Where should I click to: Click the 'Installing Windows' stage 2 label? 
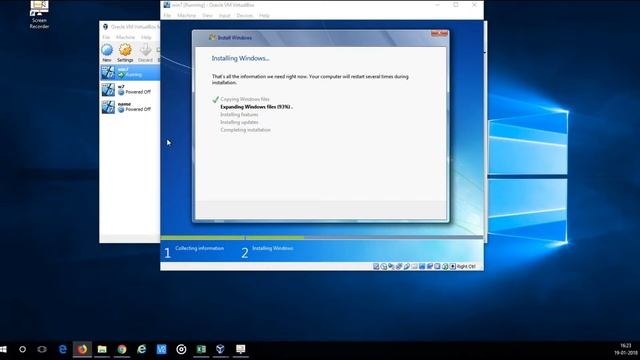tap(272, 248)
